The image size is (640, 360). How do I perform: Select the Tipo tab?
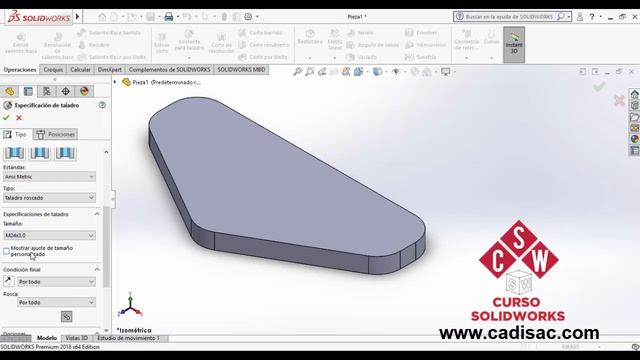[16, 134]
